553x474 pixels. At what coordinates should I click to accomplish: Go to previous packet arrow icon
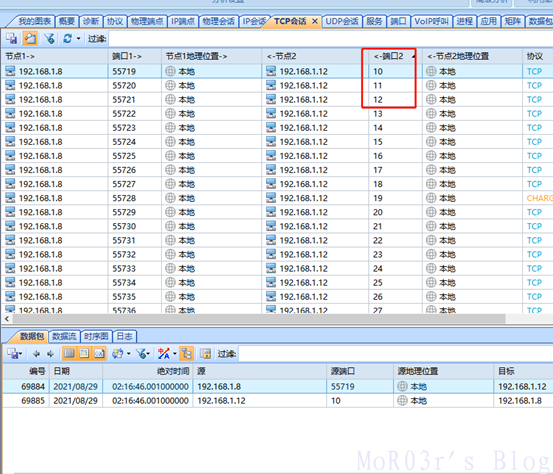pyautogui.click(x=36, y=354)
